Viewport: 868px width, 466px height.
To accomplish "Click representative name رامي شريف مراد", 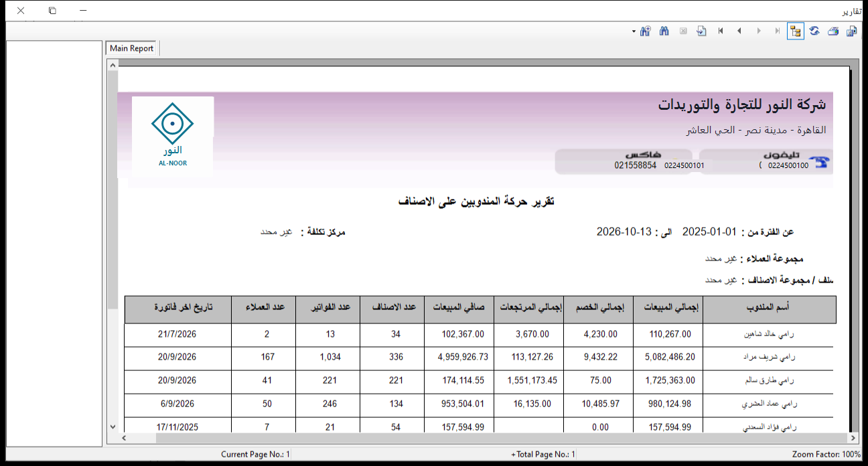I will 768,357.
